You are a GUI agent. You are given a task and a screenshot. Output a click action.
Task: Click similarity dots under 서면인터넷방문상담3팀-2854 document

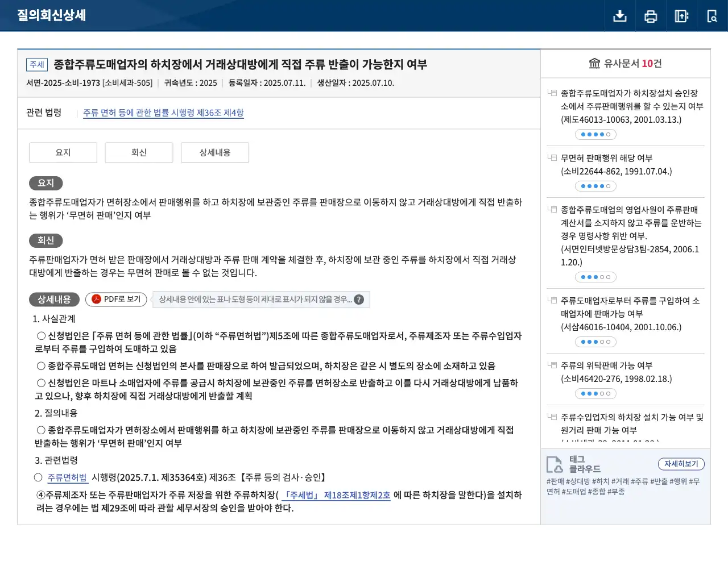coord(595,277)
